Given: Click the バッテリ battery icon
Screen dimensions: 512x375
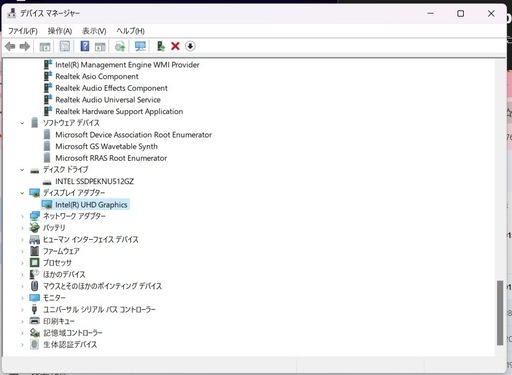Looking at the screenshot, I should [x=34, y=228].
